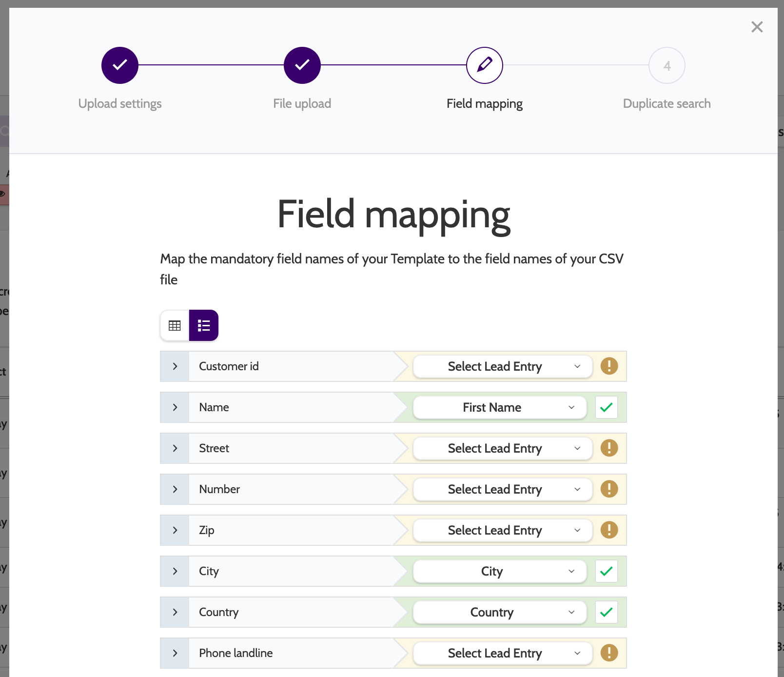Click the Upload settings step label

[x=120, y=103]
